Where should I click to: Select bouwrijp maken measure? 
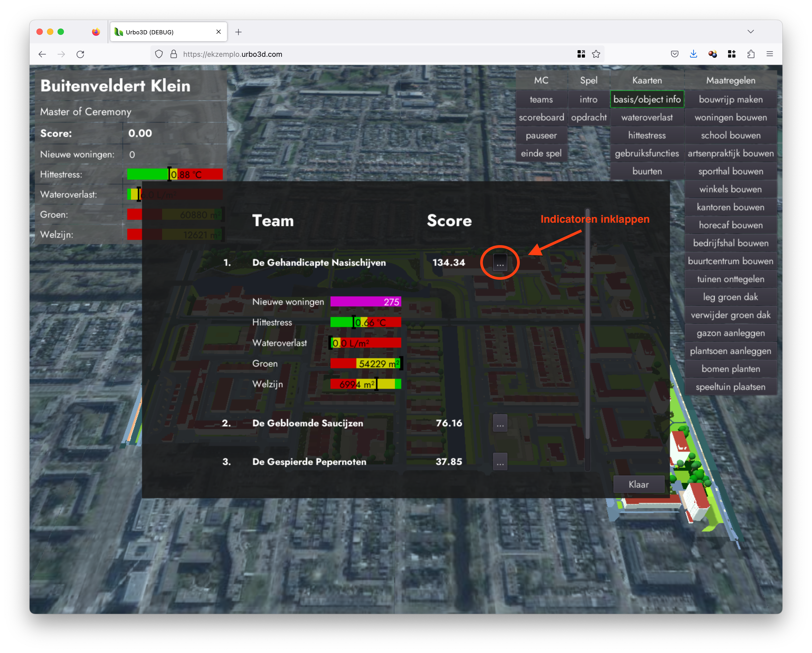[731, 100]
